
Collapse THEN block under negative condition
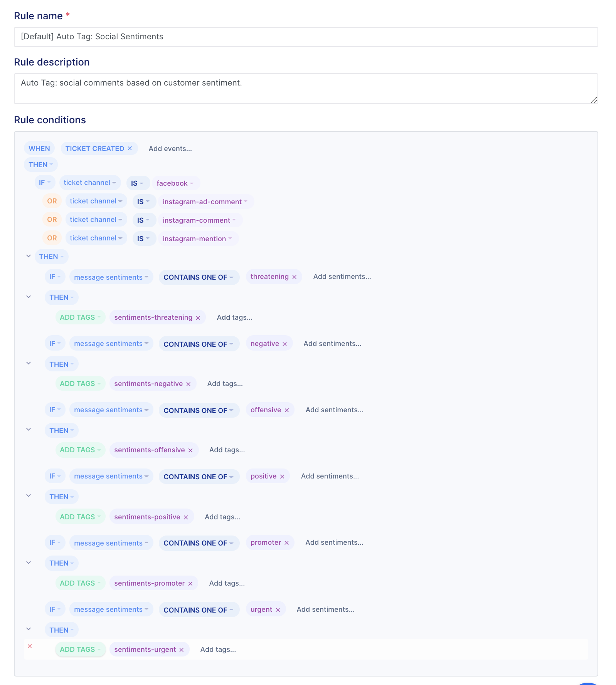tap(29, 363)
